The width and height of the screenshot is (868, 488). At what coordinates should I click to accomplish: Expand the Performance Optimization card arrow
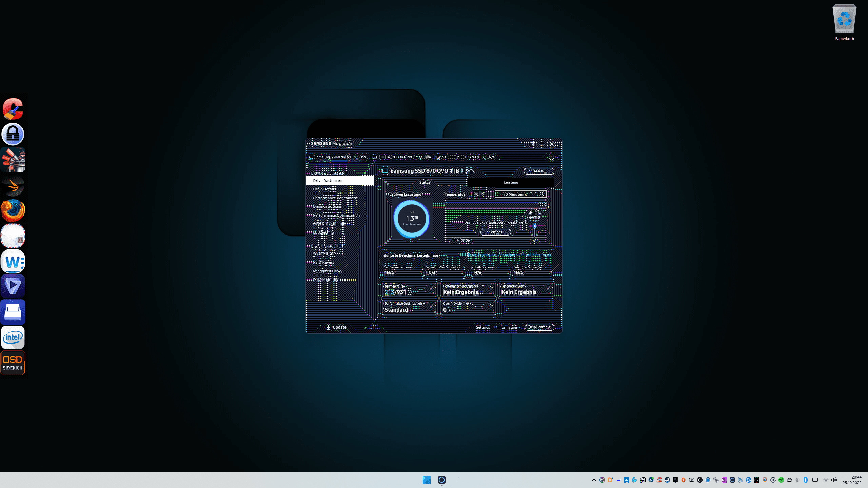432,305
